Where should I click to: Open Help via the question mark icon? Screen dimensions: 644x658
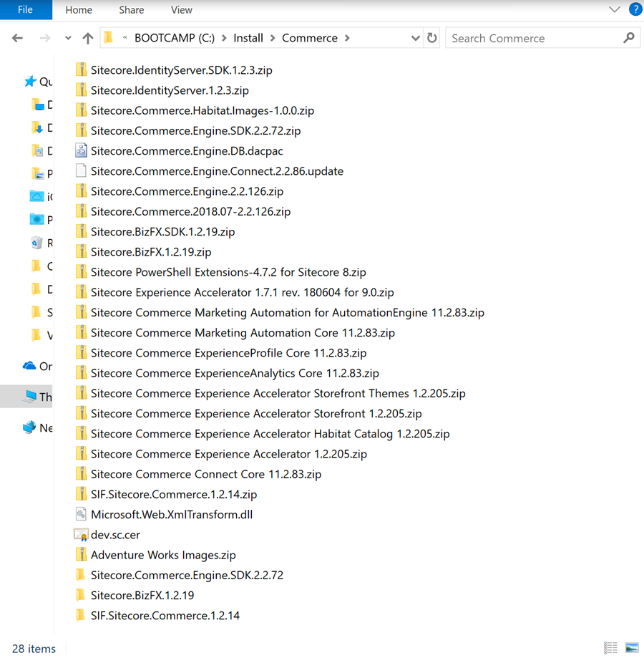coord(635,9)
